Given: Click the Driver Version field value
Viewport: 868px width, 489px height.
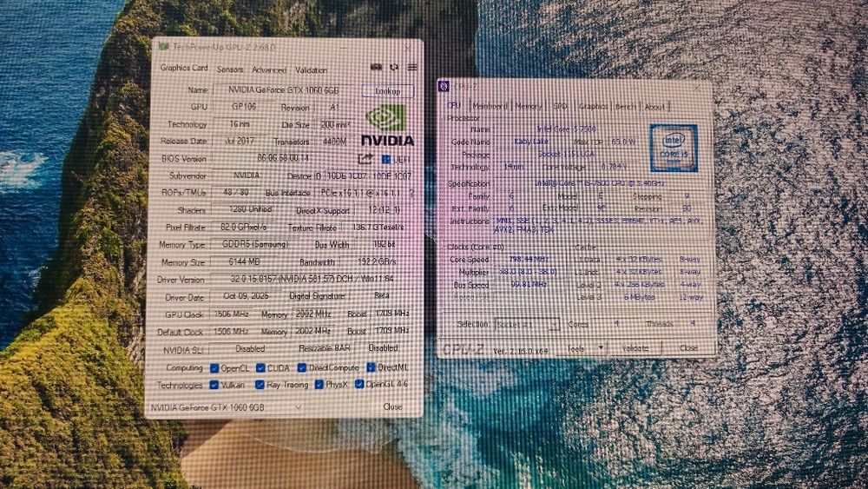Looking at the screenshot, I should tap(311, 279).
